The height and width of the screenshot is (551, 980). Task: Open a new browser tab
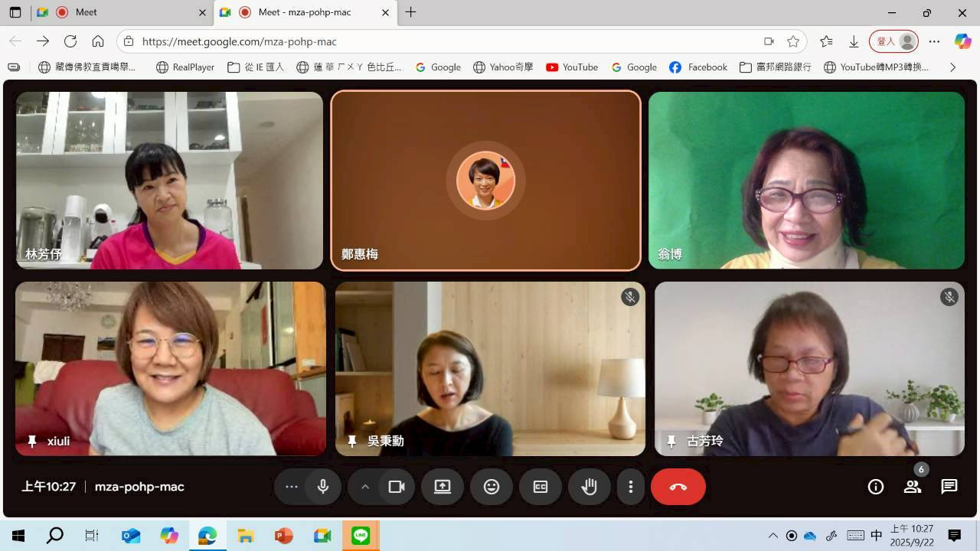(411, 12)
